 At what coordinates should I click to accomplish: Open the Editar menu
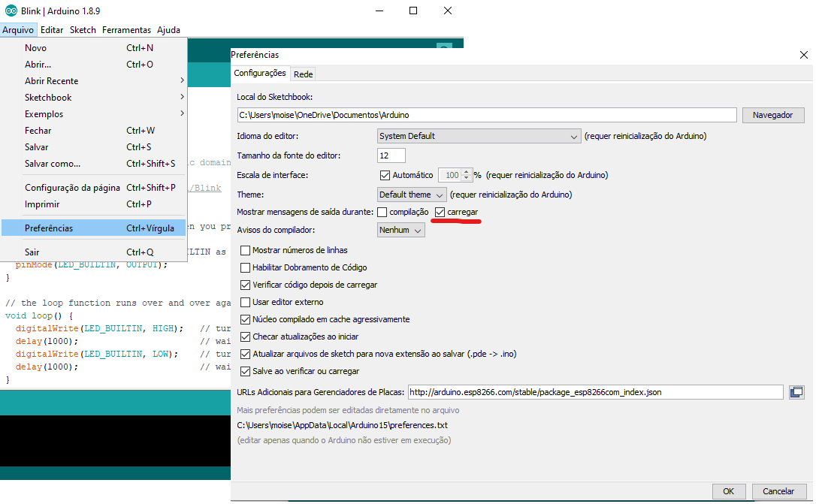tap(52, 29)
